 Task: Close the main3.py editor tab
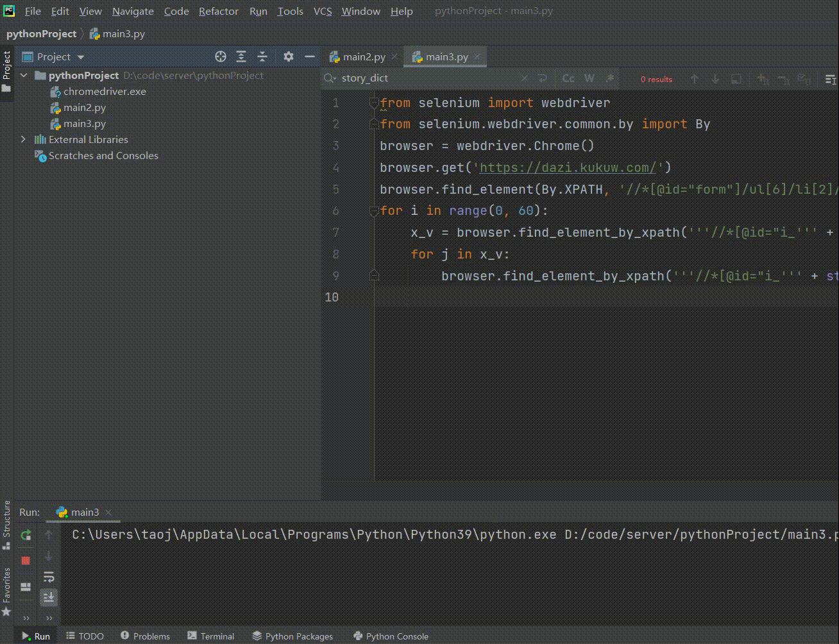478,56
